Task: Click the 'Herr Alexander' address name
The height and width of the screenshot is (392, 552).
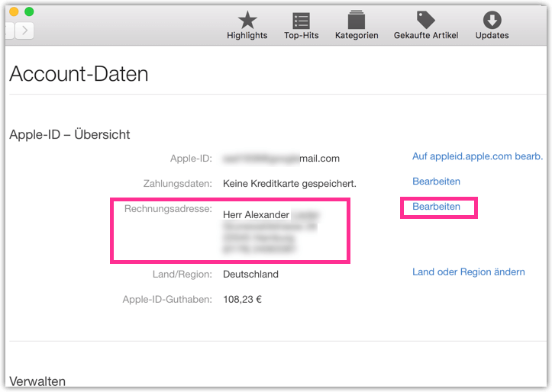Action: click(257, 214)
